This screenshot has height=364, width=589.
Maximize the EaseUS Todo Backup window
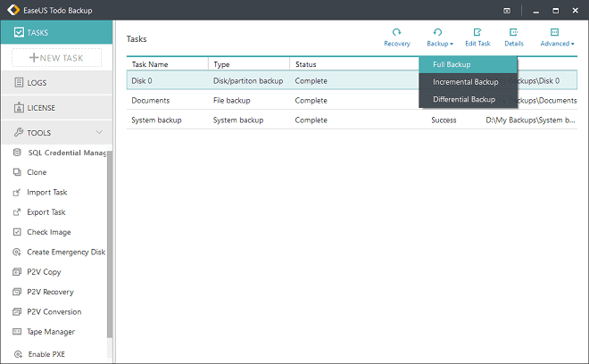tap(555, 11)
